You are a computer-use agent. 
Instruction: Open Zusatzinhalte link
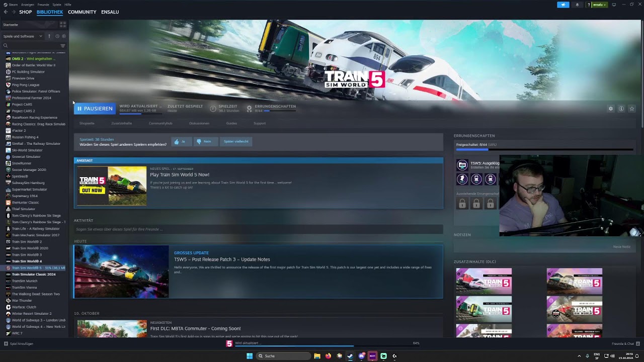[121, 123]
